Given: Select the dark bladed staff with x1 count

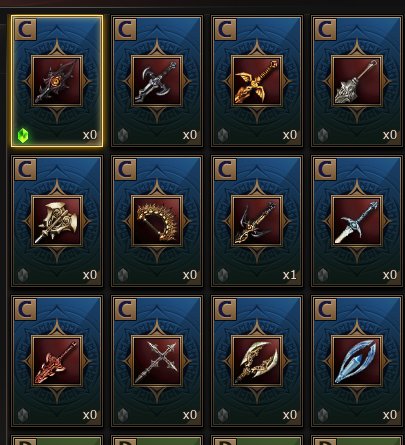Looking at the screenshot, I should (x=257, y=221).
